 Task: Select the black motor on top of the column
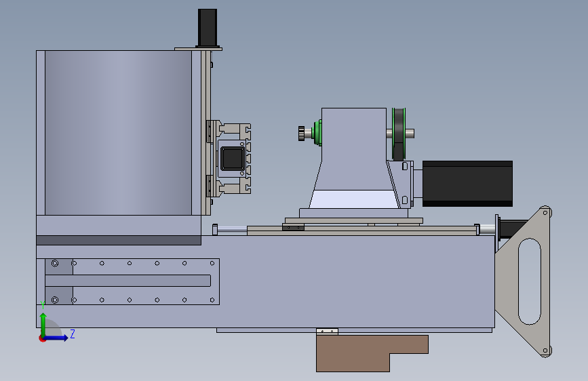click(208, 28)
